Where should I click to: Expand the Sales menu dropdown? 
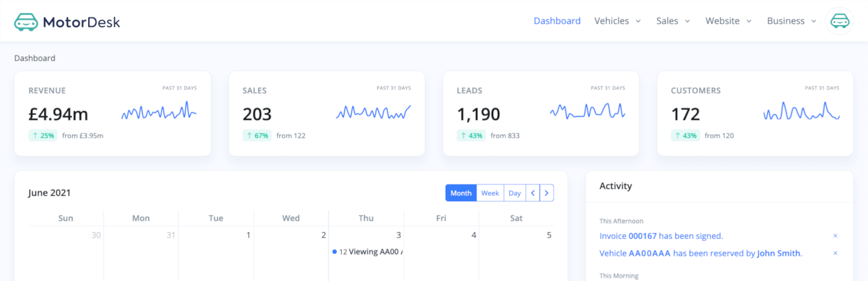[x=673, y=21]
